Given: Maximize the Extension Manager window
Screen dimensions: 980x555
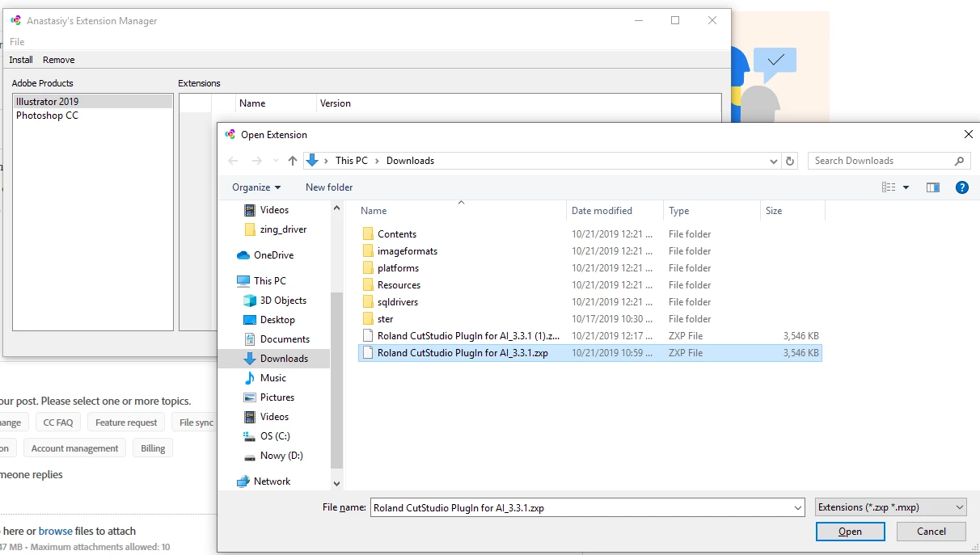Looking at the screenshot, I should tap(675, 21).
